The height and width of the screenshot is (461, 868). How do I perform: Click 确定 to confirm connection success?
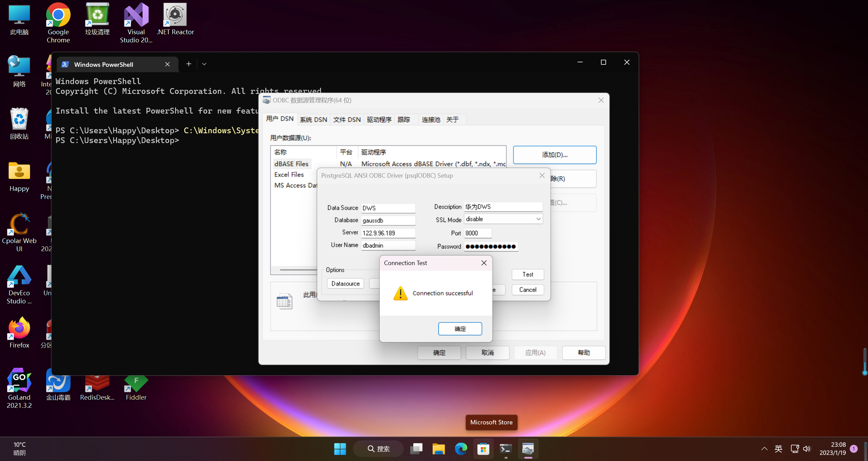point(460,328)
